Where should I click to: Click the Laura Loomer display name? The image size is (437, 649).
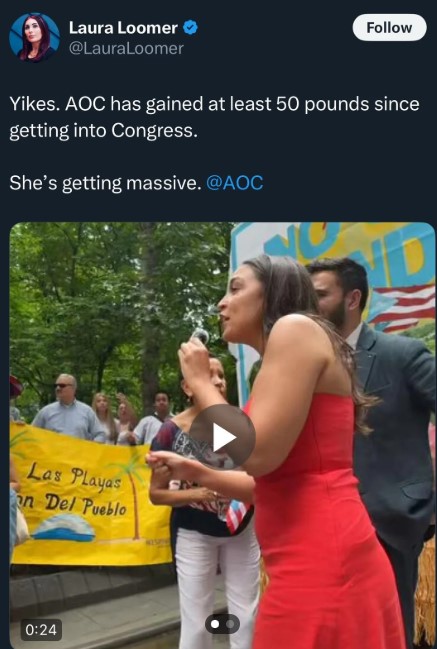click(x=123, y=28)
